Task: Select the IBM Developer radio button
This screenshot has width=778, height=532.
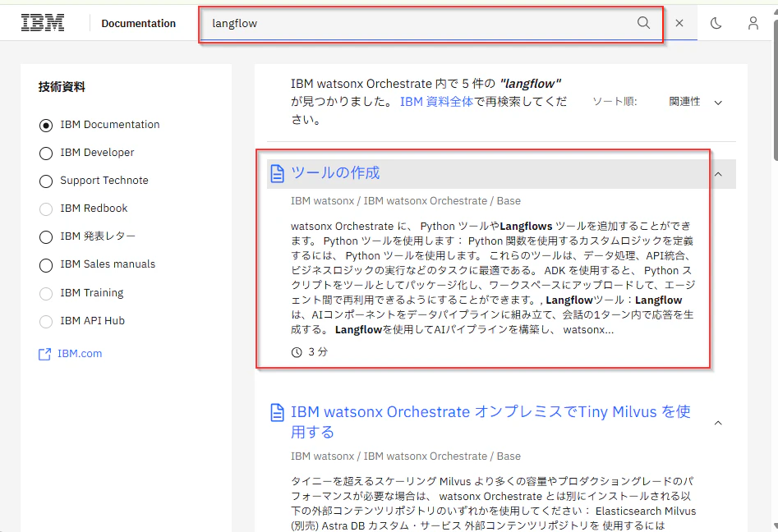Action: 46,154
